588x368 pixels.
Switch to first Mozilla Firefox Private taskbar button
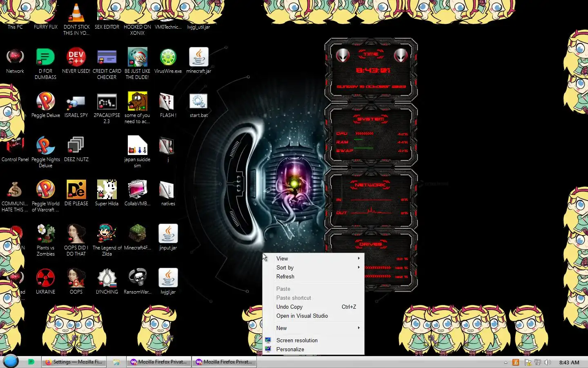[x=158, y=362]
